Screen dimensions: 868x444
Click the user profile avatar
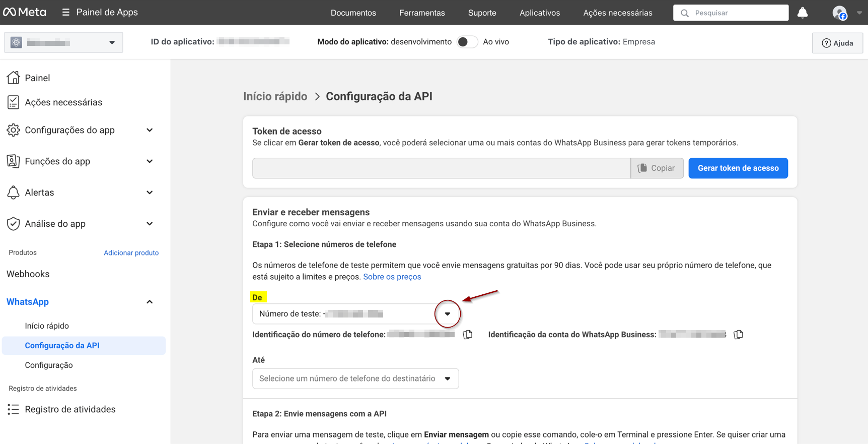[839, 13]
